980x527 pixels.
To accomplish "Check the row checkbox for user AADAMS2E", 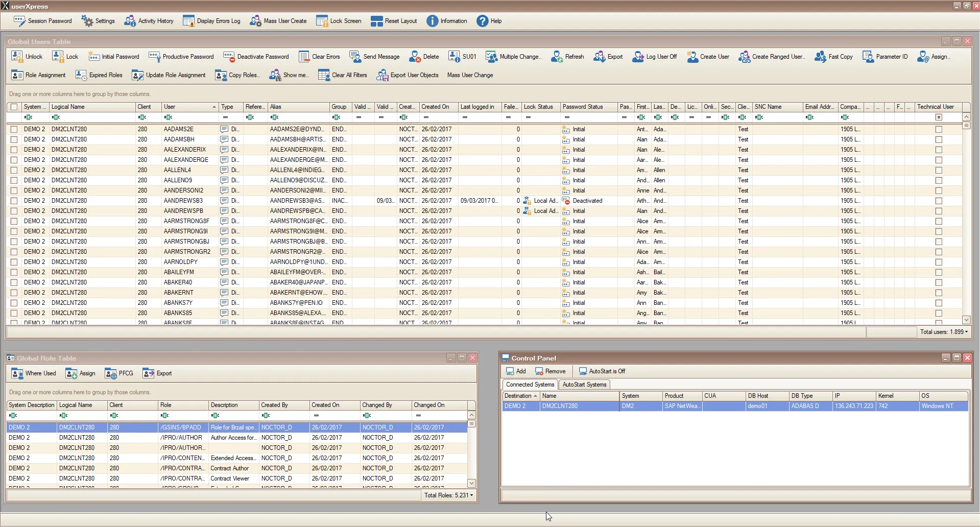I will (x=14, y=129).
